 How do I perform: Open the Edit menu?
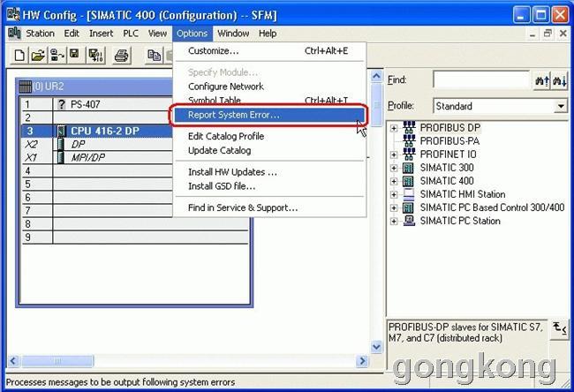[72, 34]
